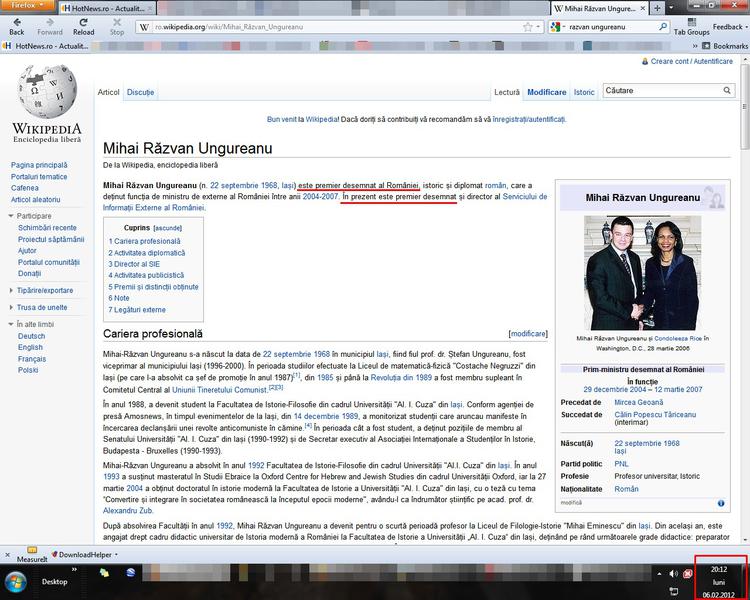Screen dimensions: 750x600
Task: Hide the Cuprins table of contents
Action: [x=167, y=228]
